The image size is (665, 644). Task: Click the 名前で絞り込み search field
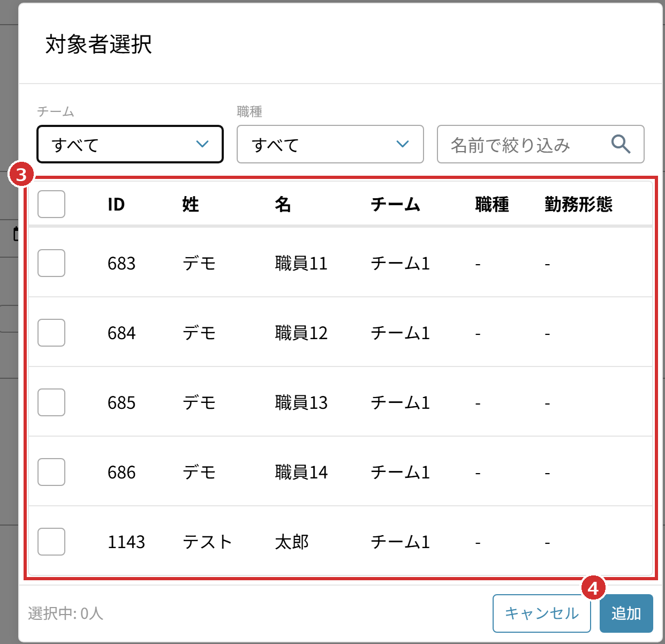click(541, 144)
